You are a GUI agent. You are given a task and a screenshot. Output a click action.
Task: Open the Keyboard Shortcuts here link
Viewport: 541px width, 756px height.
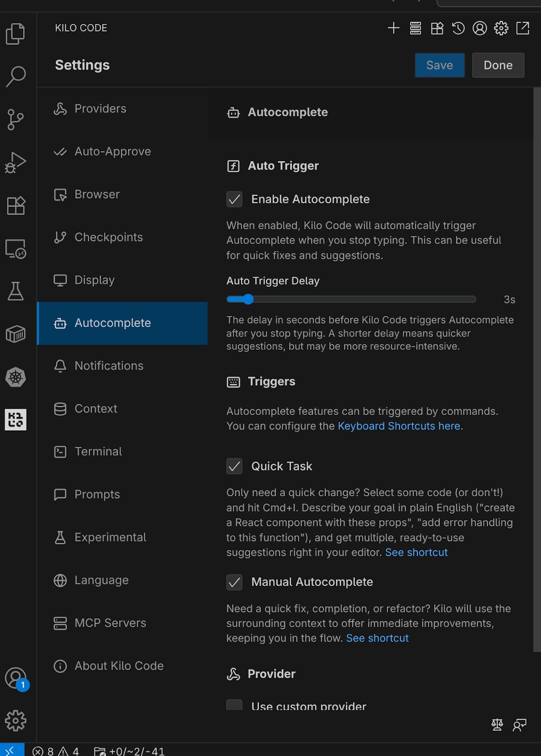(399, 426)
